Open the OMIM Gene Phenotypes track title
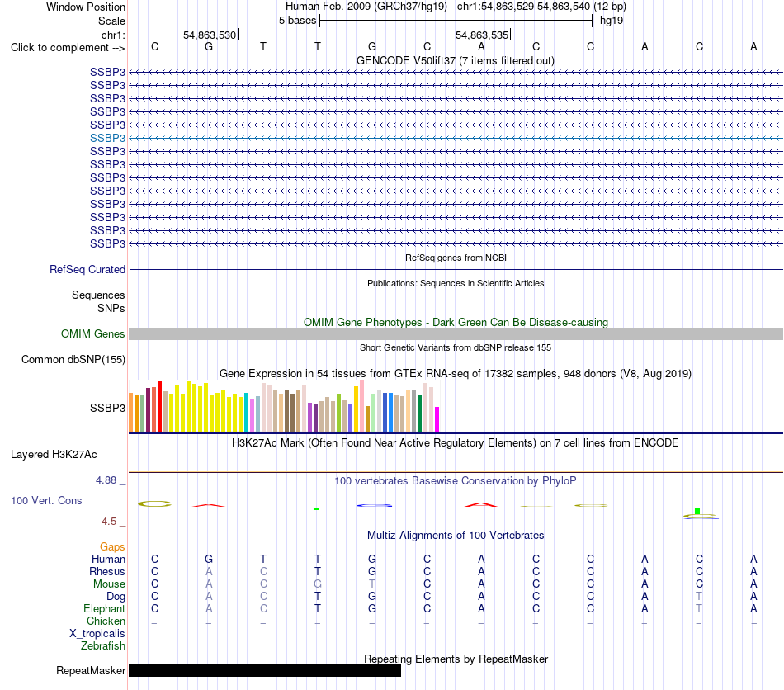The height and width of the screenshot is (690, 784). pos(456,323)
